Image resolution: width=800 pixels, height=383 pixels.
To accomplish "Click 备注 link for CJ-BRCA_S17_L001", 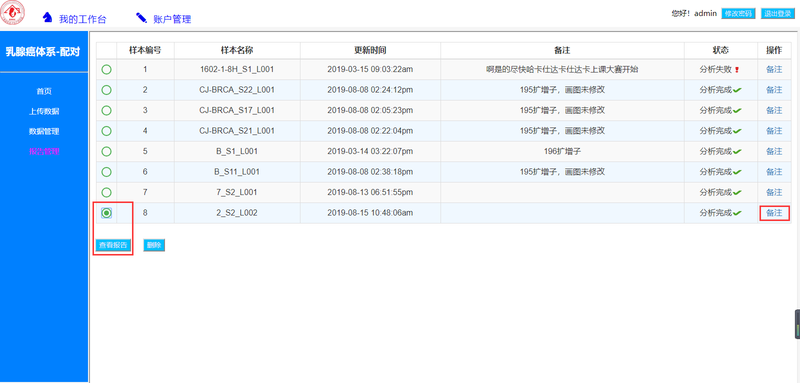I will click(x=774, y=110).
